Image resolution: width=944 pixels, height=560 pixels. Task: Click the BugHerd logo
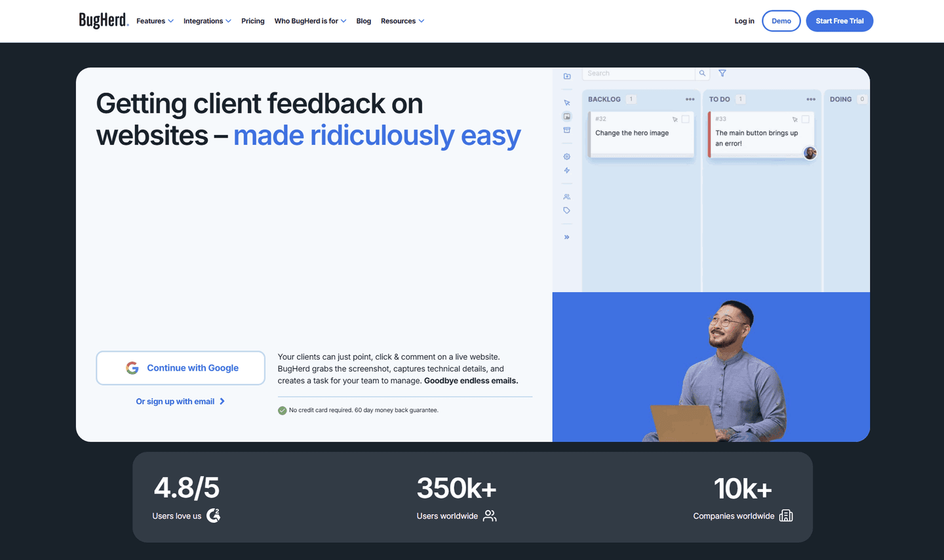click(x=104, y=20)
